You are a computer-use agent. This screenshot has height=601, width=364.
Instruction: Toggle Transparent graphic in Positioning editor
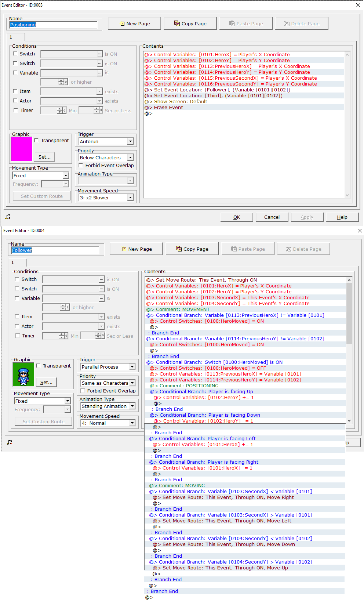point(36,140)
